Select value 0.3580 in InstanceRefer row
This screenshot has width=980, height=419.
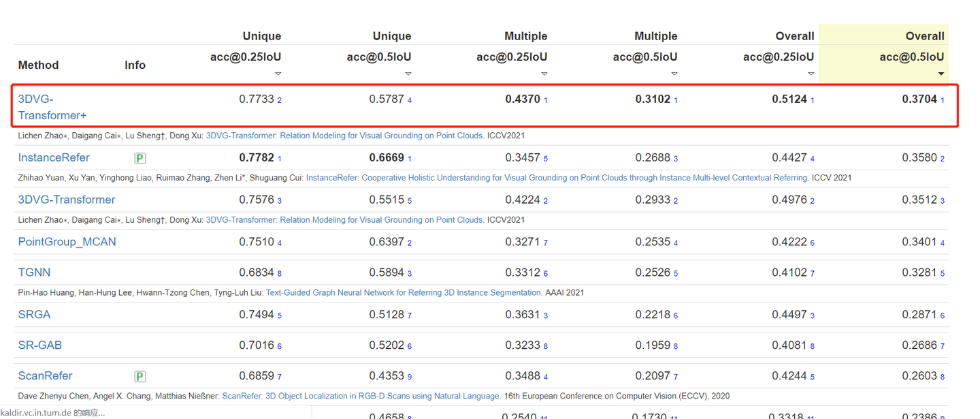[919, 157]
